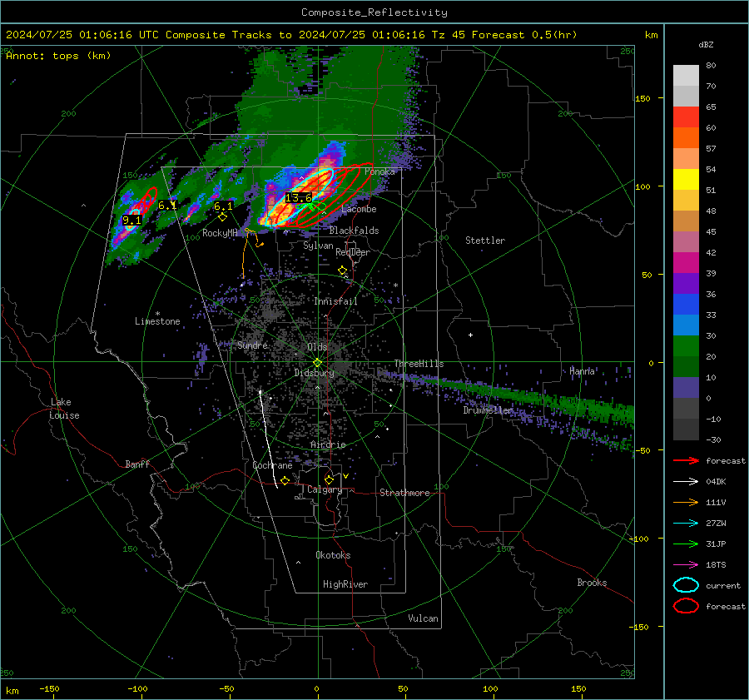Click the yellow diamond marker below RedDeer

coord(342,271)
